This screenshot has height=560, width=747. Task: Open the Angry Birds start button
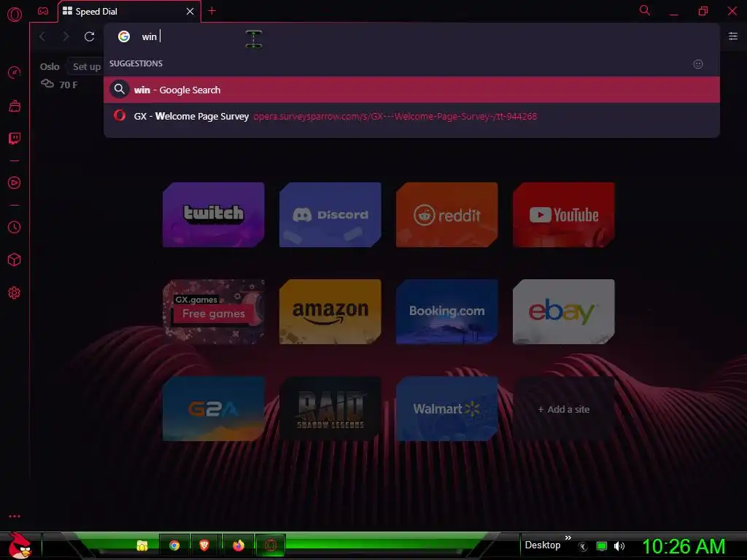[x=19, y=545]
